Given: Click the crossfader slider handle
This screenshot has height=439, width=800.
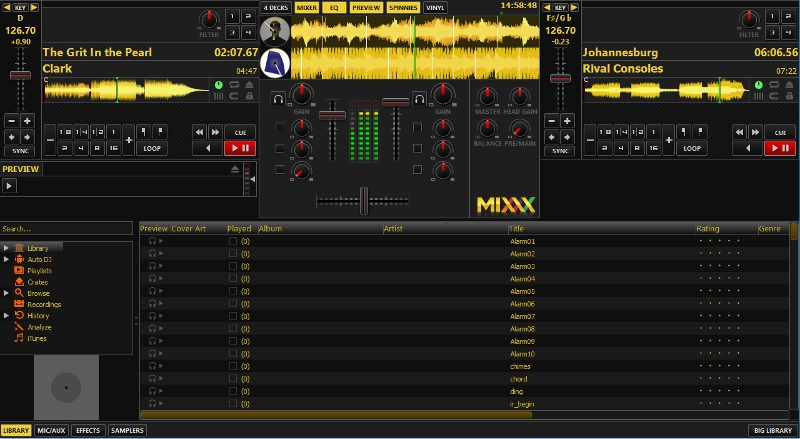Looking at the screenshot, I should click(x=364, y=203).
